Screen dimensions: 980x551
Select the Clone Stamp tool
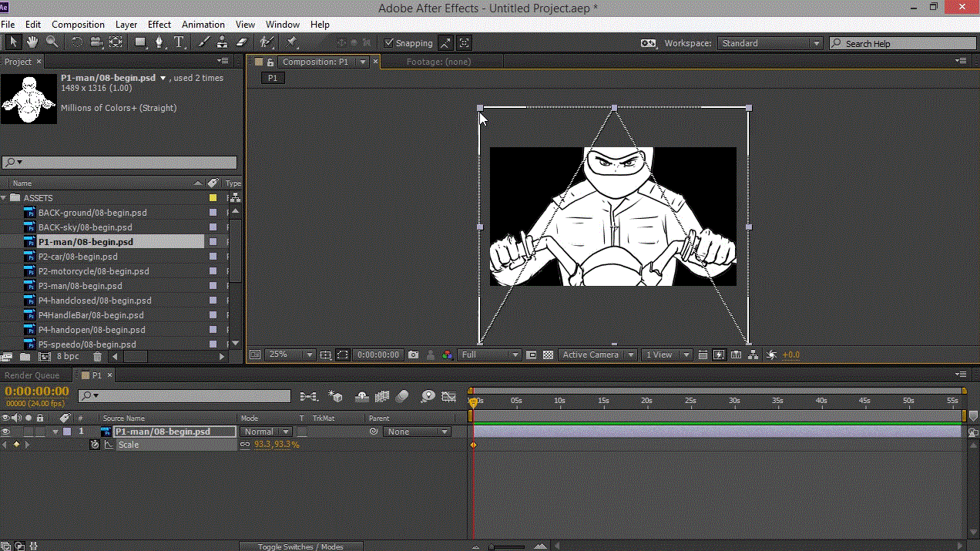(222, 42)
